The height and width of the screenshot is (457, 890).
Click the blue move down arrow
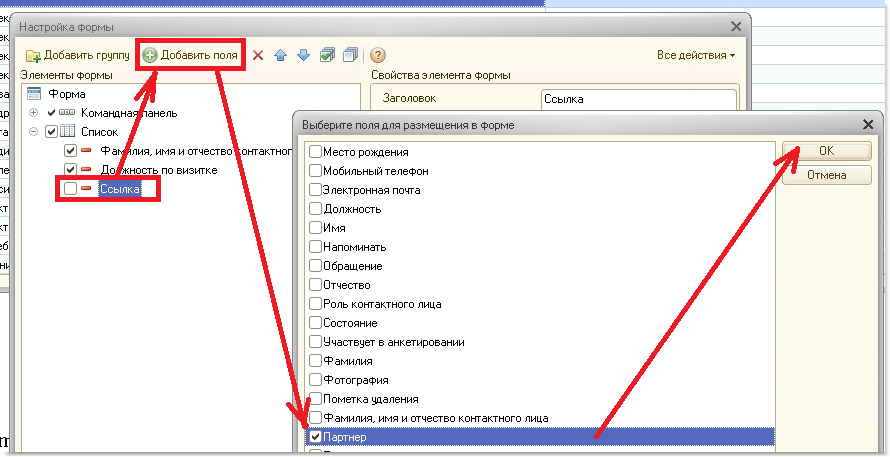pos(303,56)
